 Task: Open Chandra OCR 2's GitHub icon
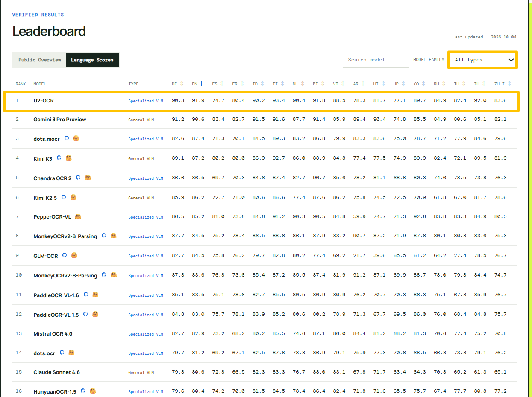(x=78, y=178)
